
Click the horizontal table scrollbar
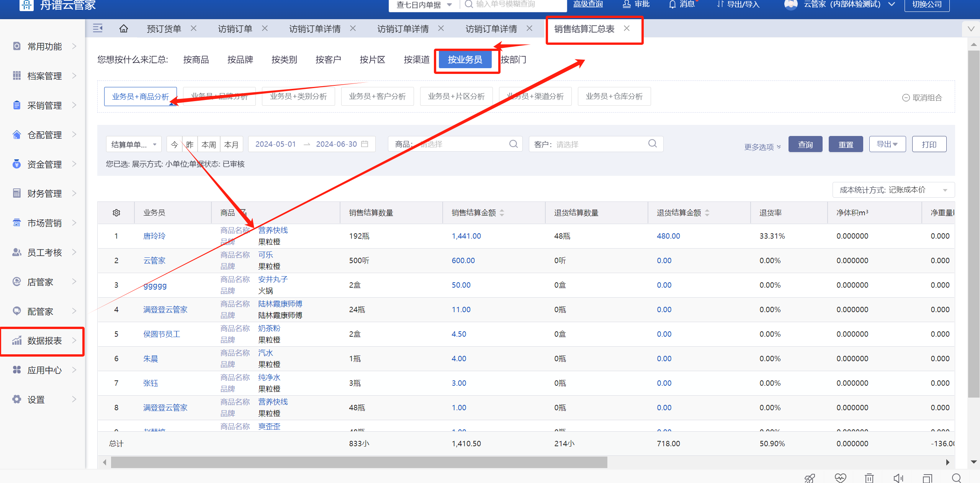pyautogui.click(x=359, y=462)
